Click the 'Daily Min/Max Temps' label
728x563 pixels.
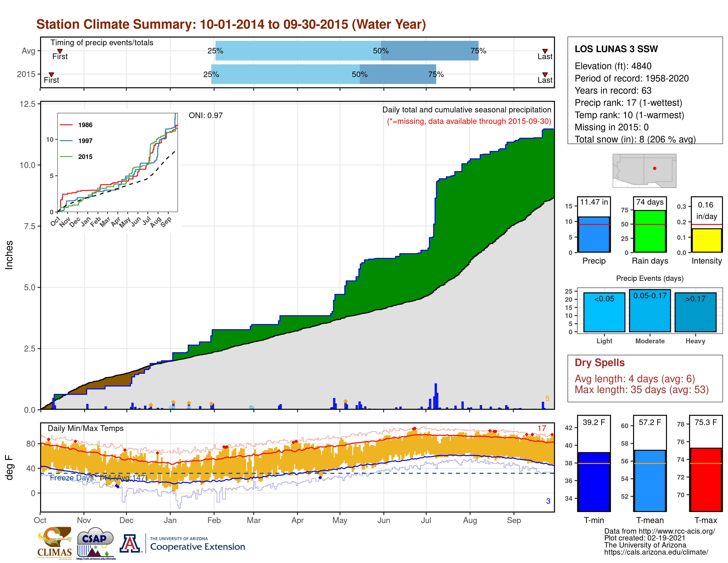click(x=86, y=428)
